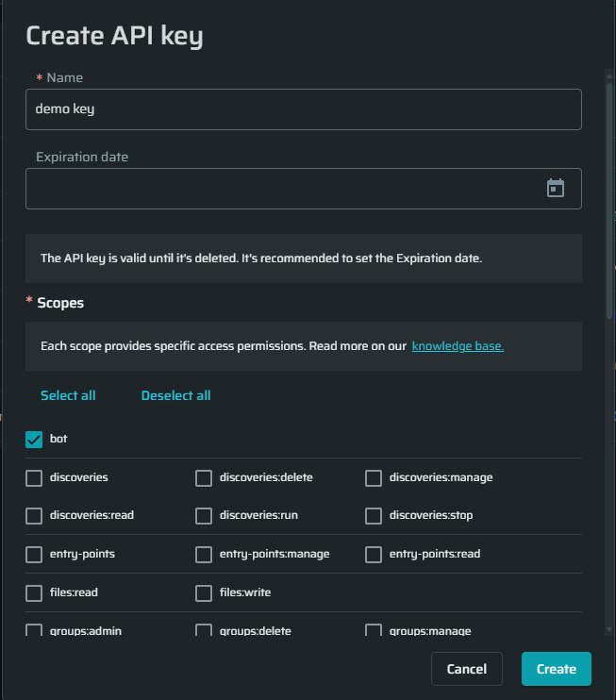
Task: Click Deselect all scopes
Action: (x=175, y=395)
